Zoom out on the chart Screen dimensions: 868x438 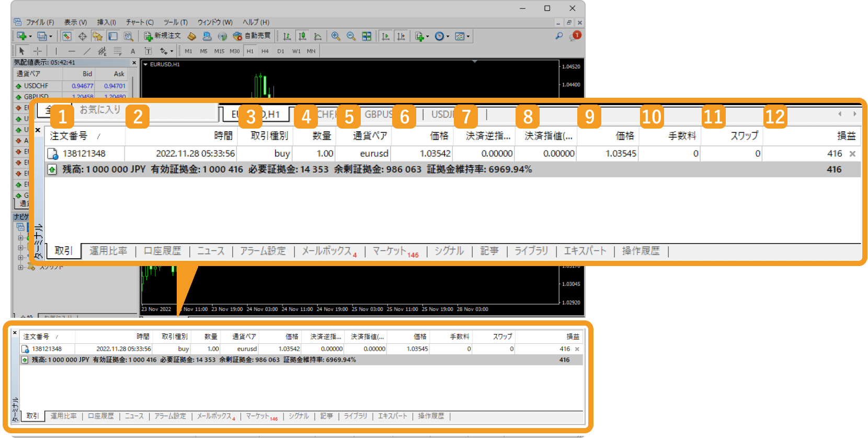pos(351,36)
